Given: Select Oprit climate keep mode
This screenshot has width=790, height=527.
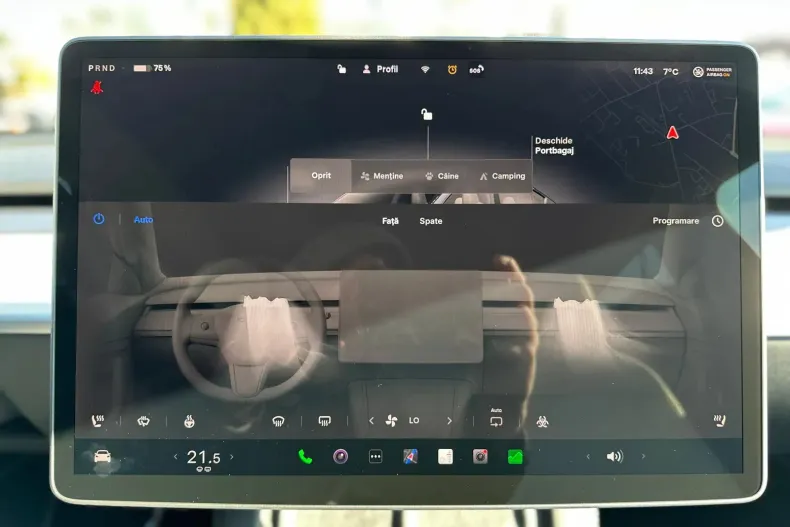Looking at the screenshot, I should pos(321,175).
